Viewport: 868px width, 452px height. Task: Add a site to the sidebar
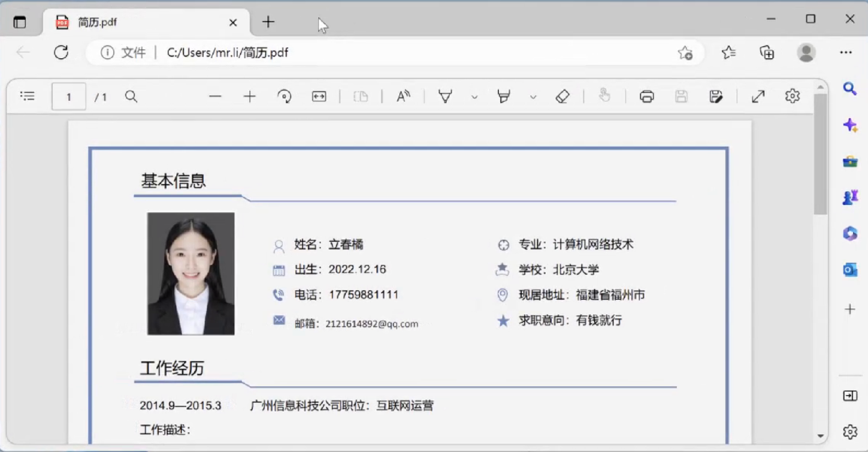(850, 309)
